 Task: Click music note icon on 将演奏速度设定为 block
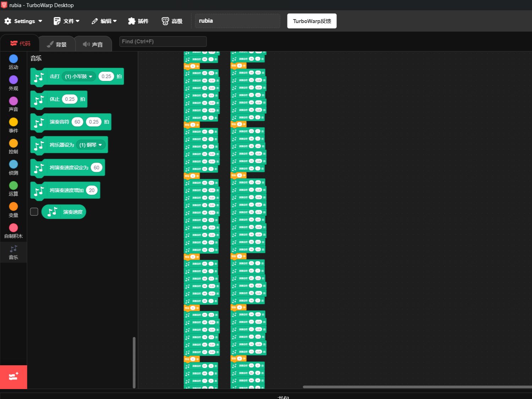(39, 168)
